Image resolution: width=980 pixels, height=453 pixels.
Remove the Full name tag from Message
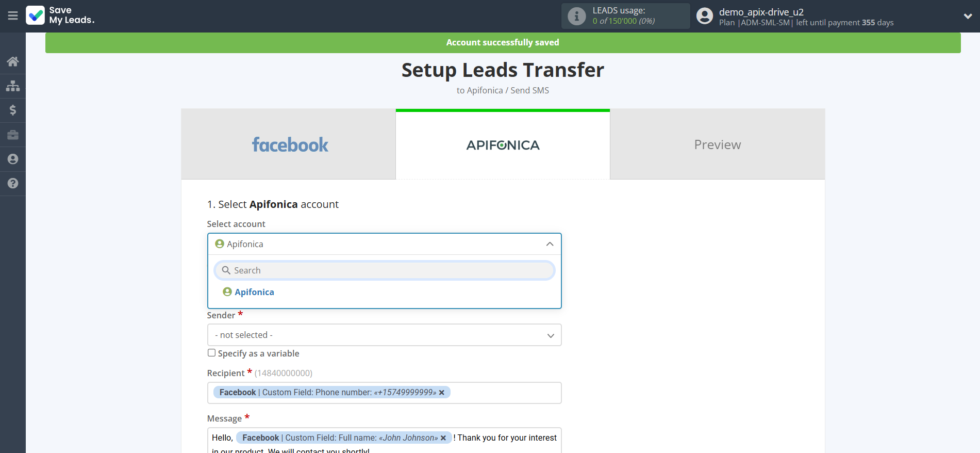(x=443, y=438)
